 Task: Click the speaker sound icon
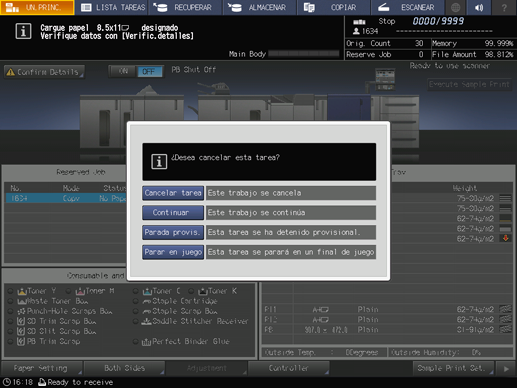click(x=479, y=7)
